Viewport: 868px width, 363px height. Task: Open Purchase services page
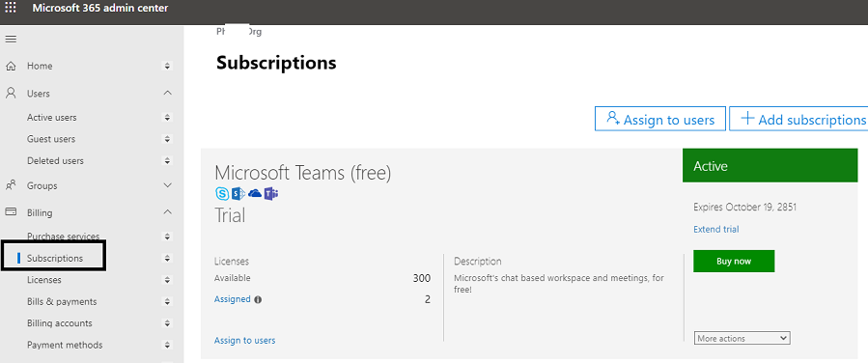(63, 237)
